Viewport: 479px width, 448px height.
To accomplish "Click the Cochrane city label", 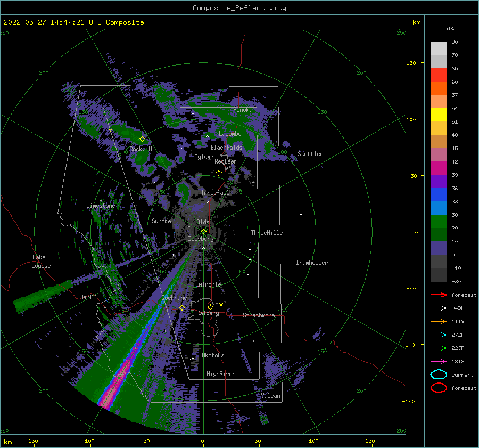I will pyautogui.click(x=174, y=298).
